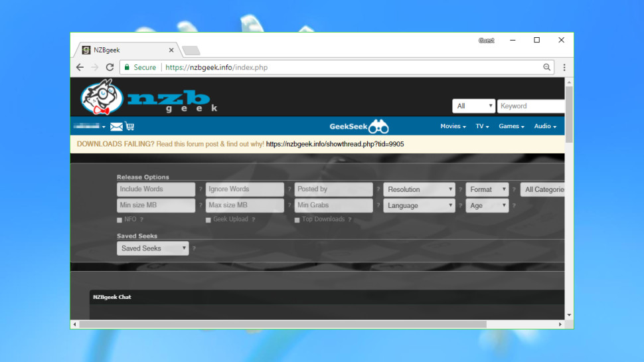The height and width of the screenshot is (362, 644).
Task: Click the scroll down arrow
Action: click(x=569, y=315)
